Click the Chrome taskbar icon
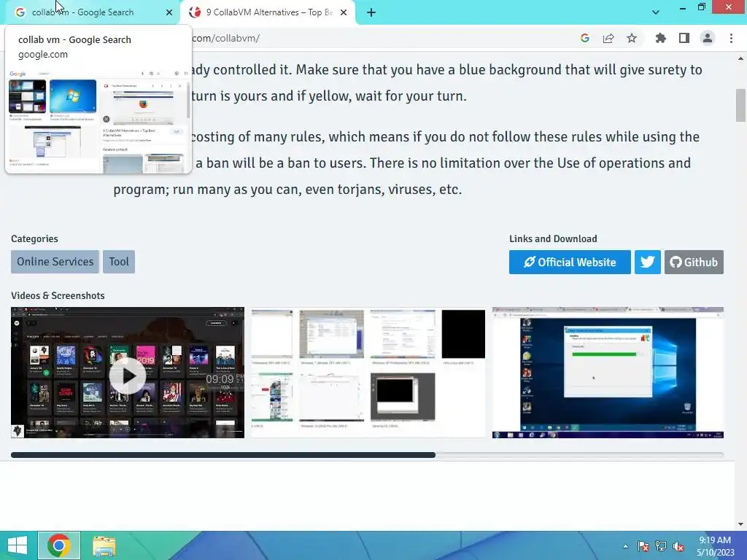Screen dimensions: 747x560 click(59, 545)
